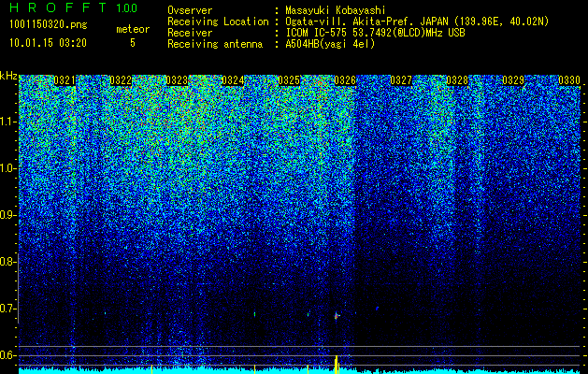The image size is (588, 374).
Task: Click the 0328 time marker label
Action: (457, 80)
